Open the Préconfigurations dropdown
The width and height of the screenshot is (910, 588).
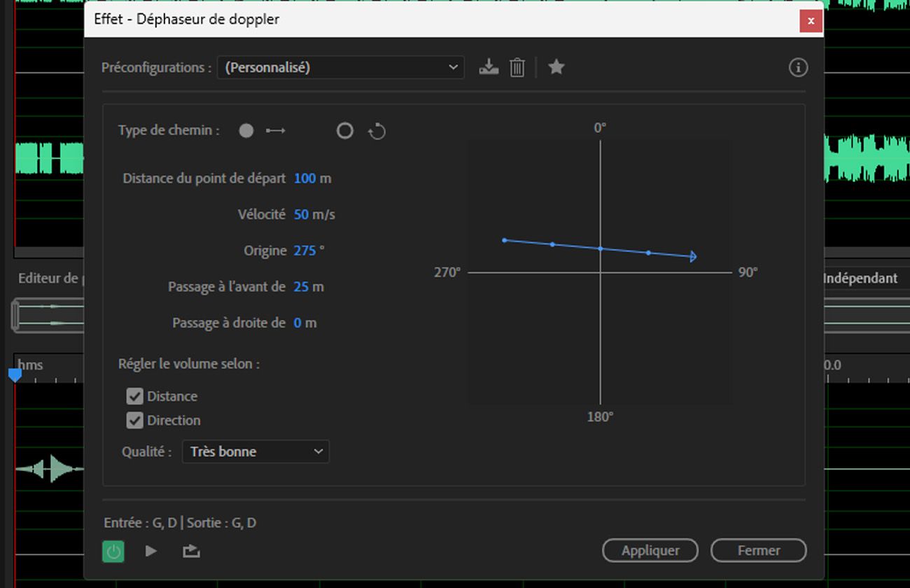(340, 66)
